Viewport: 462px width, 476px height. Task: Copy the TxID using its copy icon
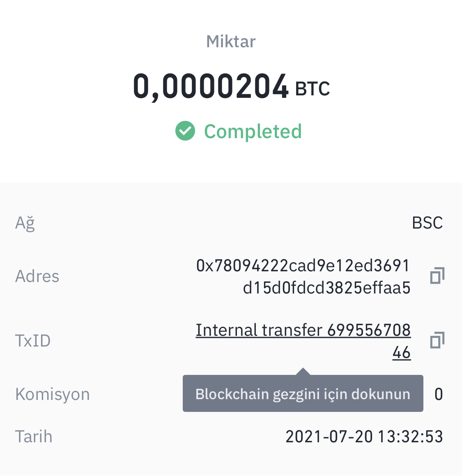[x=437, y=340]
